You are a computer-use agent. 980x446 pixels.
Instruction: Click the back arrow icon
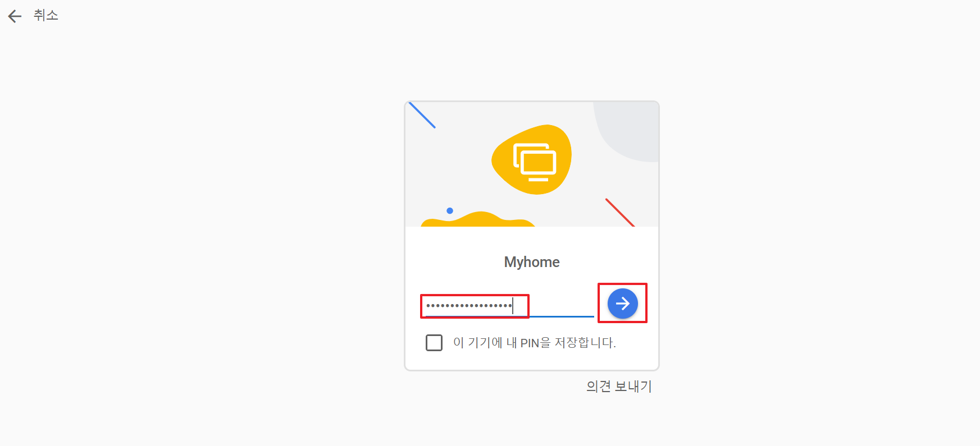click(15, 16)
